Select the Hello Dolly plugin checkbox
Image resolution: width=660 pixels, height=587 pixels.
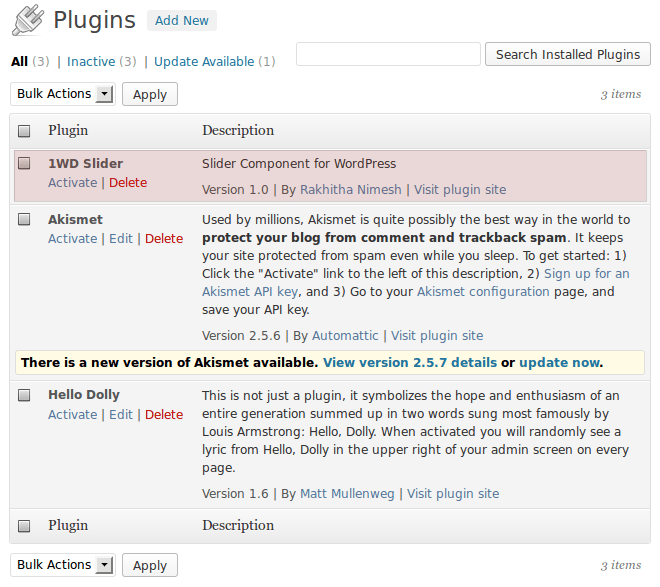[24, 396]
